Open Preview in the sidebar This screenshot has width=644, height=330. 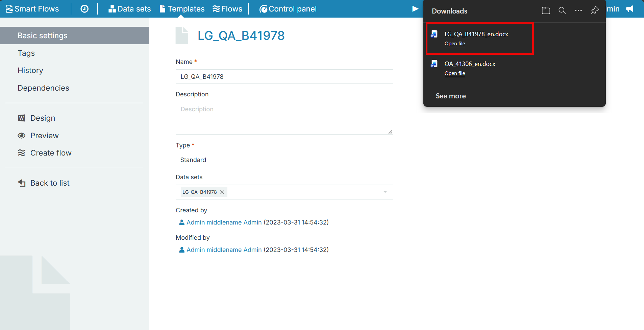pyautogui.click(x=44, y=136)
